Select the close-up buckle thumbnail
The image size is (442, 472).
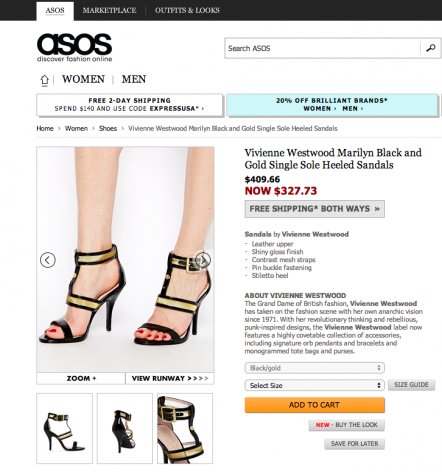185,428
